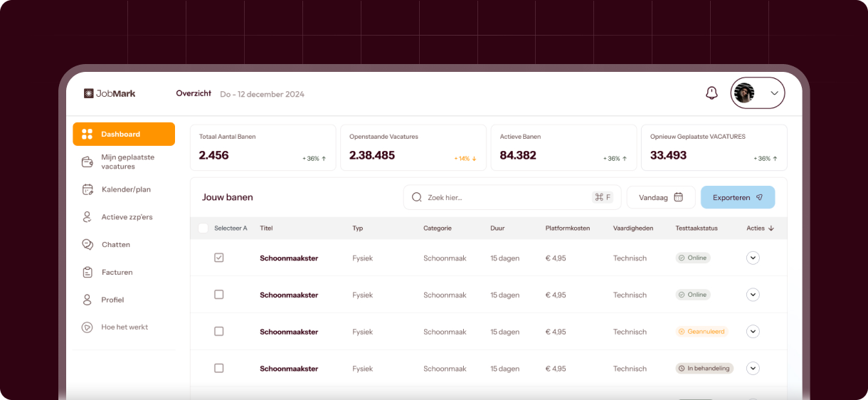
Task: Select Dashboard in the sidebar
Action: click(124, 135)
